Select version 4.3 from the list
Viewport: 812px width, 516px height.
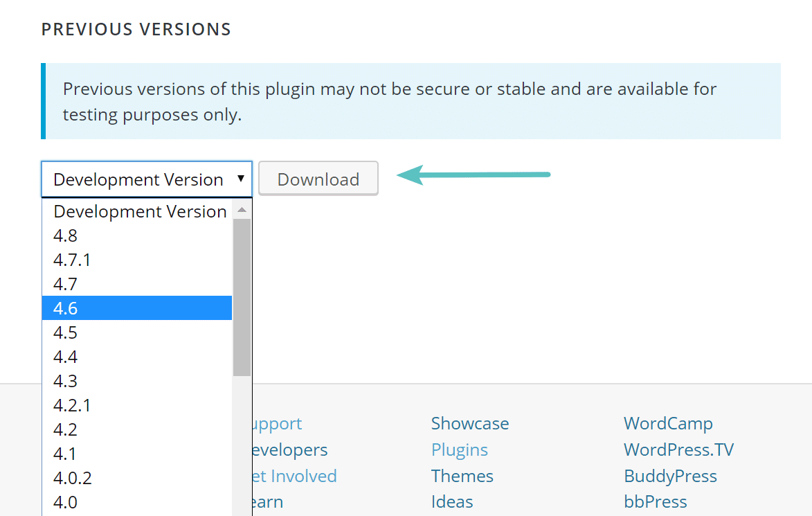[x=65, y=380]
